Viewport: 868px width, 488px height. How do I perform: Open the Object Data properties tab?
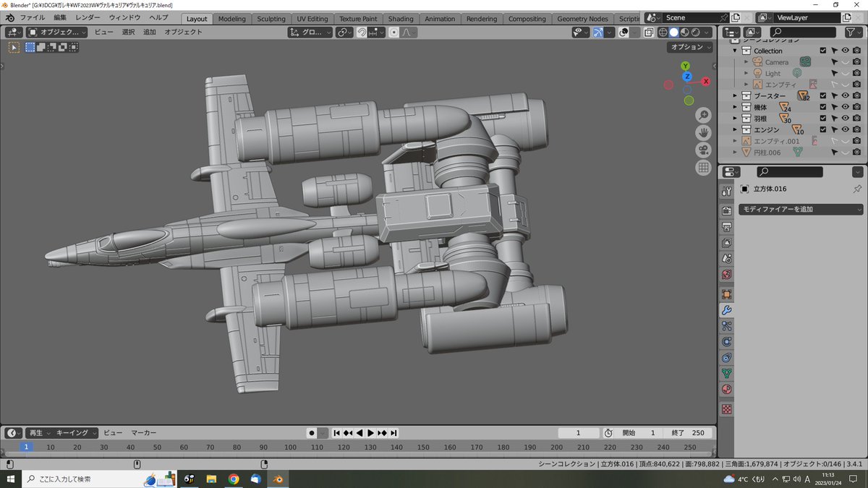[x=727, y=374]
